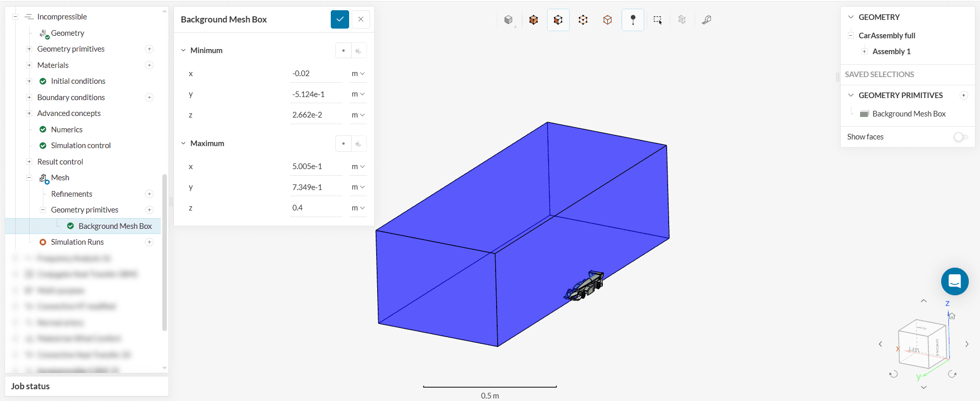
Task: Open unit dropdown for Maximum x
Action: pos(358,167)
